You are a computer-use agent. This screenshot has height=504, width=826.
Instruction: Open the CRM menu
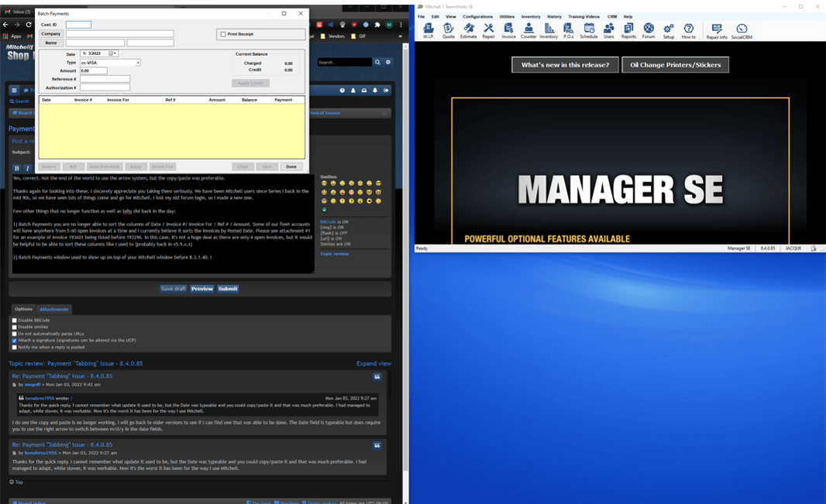(x=612, y=17)
